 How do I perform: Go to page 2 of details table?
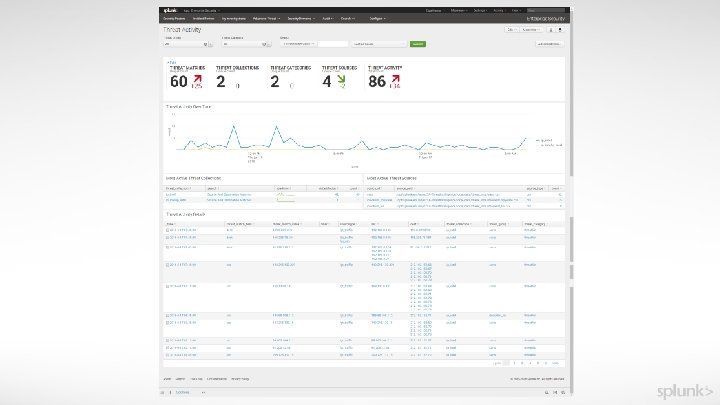[514, 363]
